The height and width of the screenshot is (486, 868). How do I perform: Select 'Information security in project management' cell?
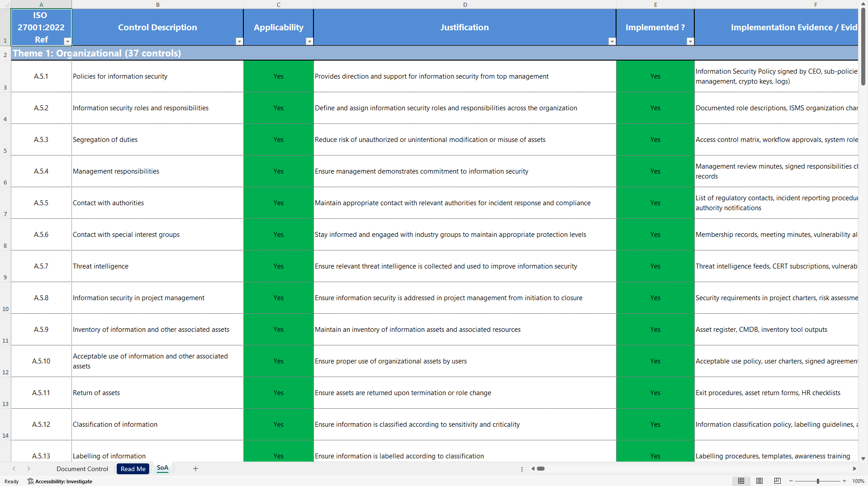pyautogui.click(x=157, y=298)
